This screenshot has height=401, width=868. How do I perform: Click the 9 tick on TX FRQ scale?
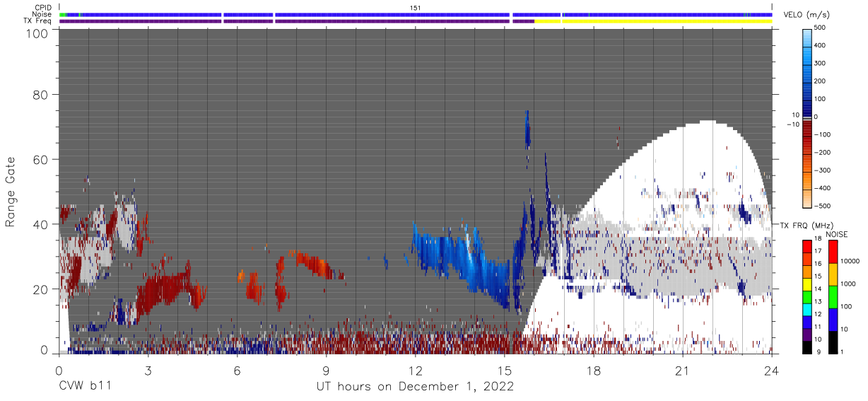coord(818,353)
